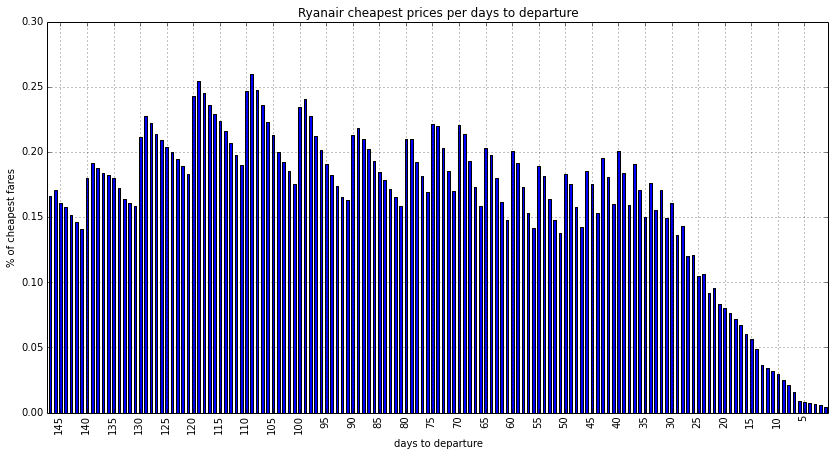
Task: Click the y-axis tick label 0.00
Action: point(32,412)
